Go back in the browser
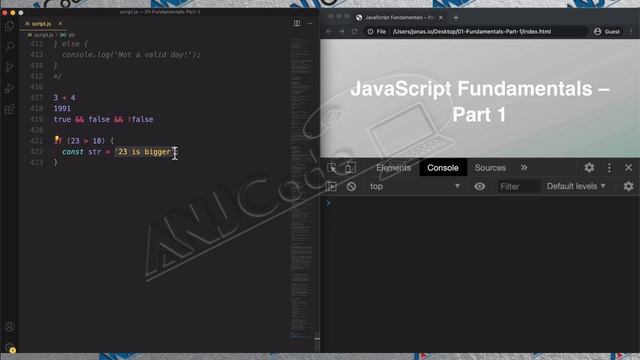The width and height of the screenshot is (640, 360). pyautogui.click(x=329, y=31)
